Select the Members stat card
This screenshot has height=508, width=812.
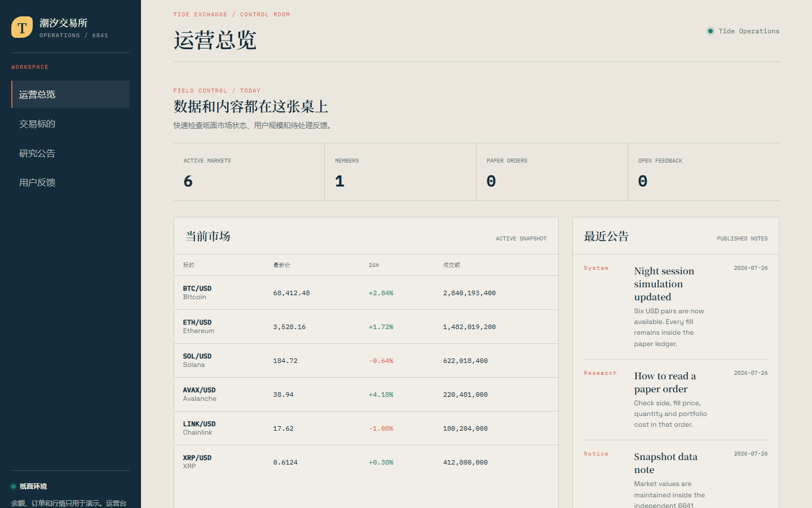pos(400,172)
